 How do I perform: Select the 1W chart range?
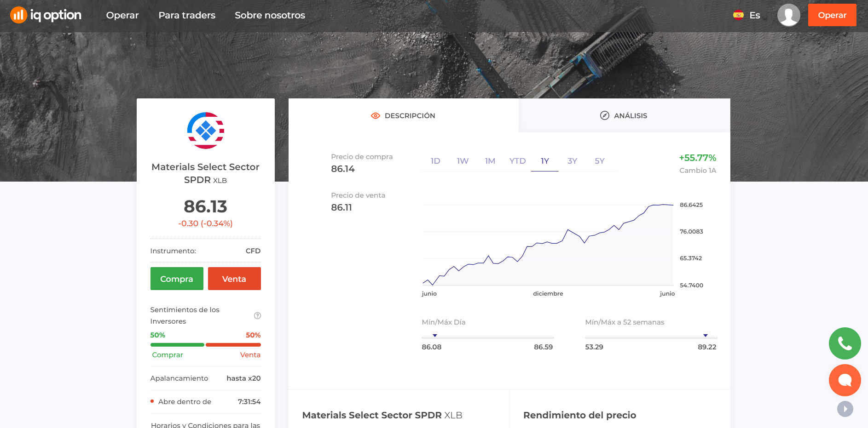click(463, 161)
